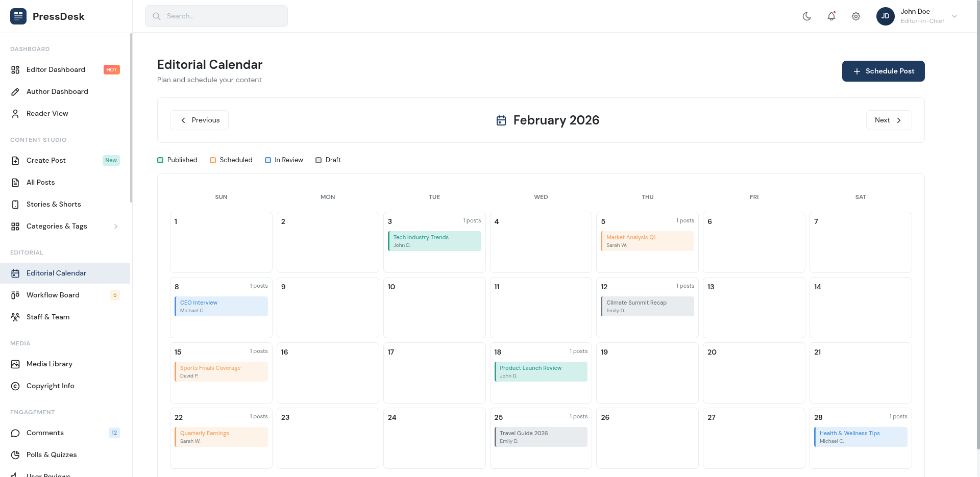Expand the Categories & Tags section
This screenshot has width=980, height=477.
pos(116,226)
